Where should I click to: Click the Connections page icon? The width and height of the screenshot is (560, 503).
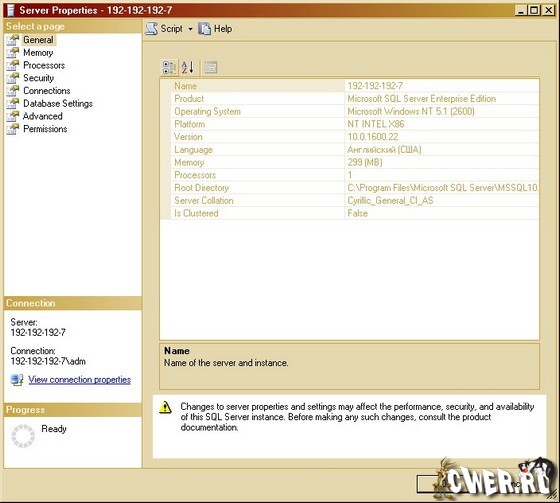[x=13, y=91]
